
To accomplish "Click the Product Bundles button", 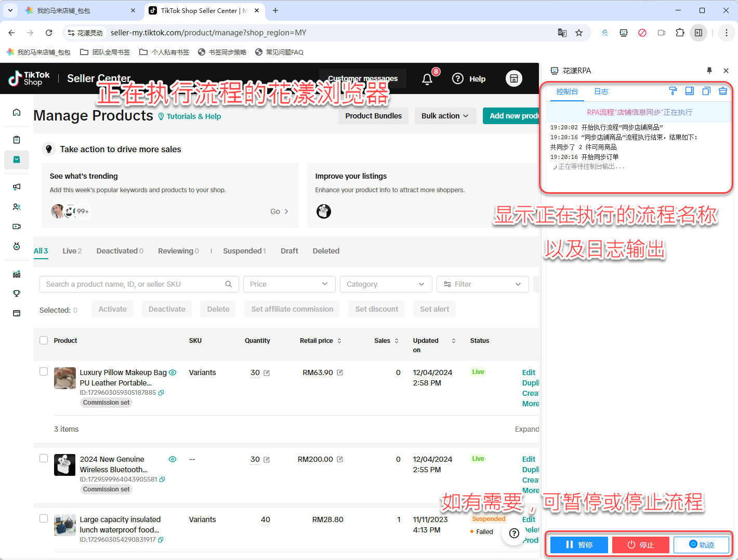I will 374,116.
